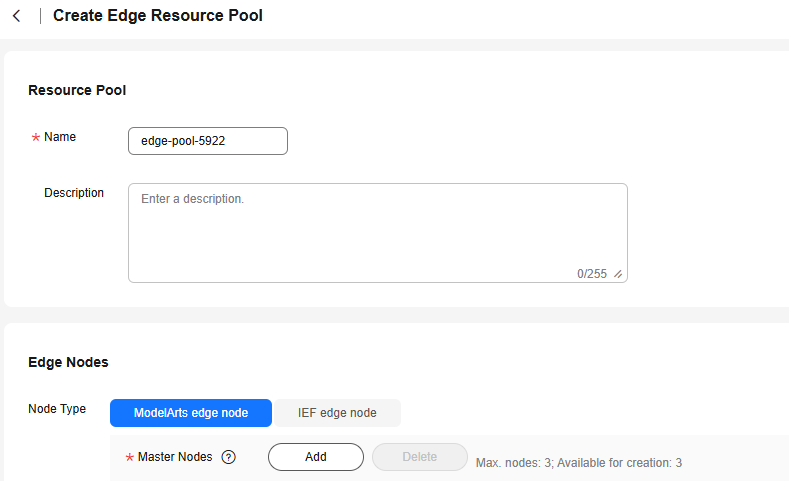Click the Delete master nodes button
The width and height of the screenshot is (789, 481).
point(419,457)
